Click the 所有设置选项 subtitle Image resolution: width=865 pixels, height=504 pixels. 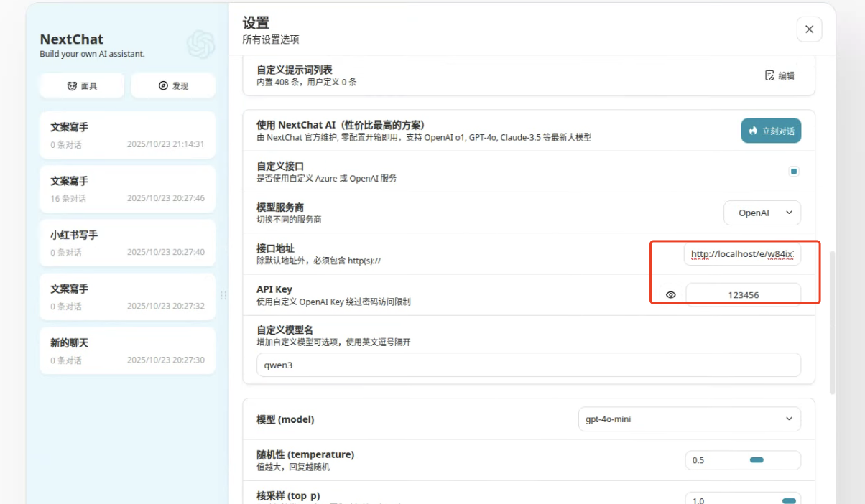pos(271,39)
